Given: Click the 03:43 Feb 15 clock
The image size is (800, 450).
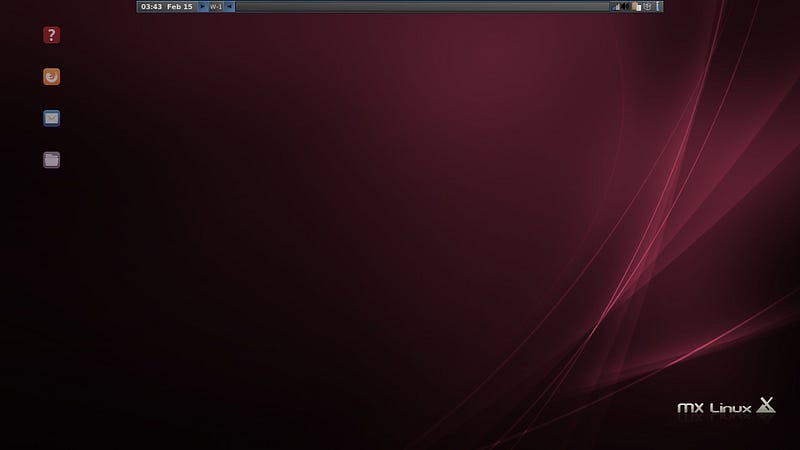Looking at the screenshot, I should (167, 7).
